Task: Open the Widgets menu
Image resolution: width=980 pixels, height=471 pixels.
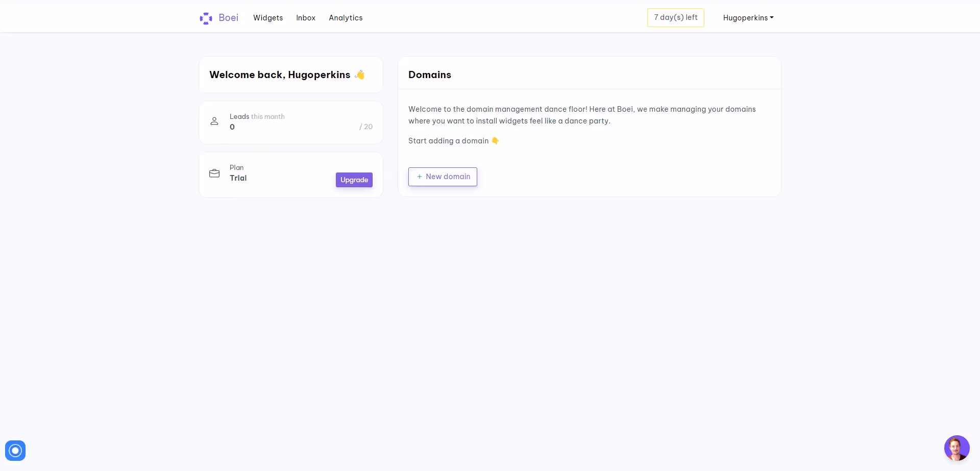Action: 268,18
